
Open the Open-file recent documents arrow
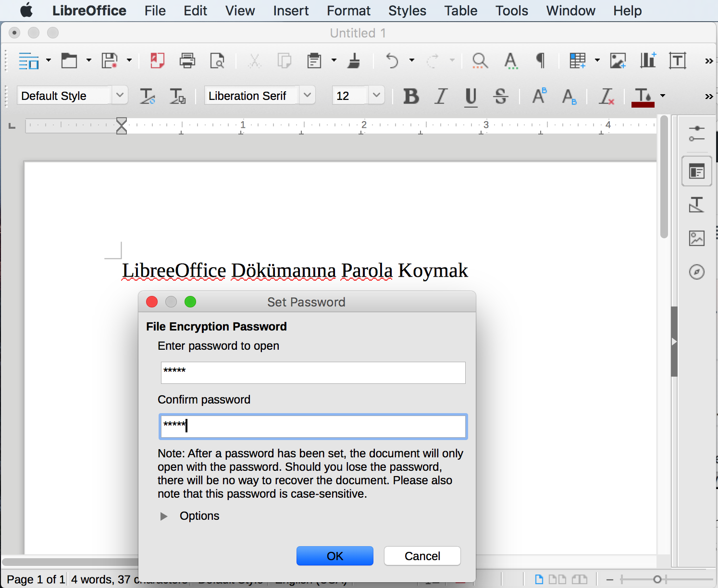tap(89, 60)
